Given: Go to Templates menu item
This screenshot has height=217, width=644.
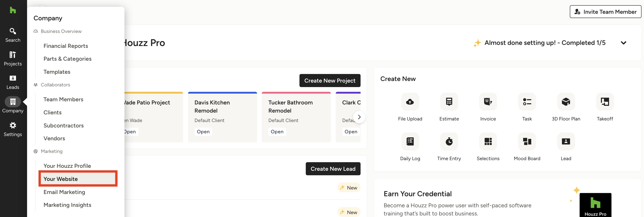Looking at the screenshot, I should pyautogui.click(x=57, y=72).
